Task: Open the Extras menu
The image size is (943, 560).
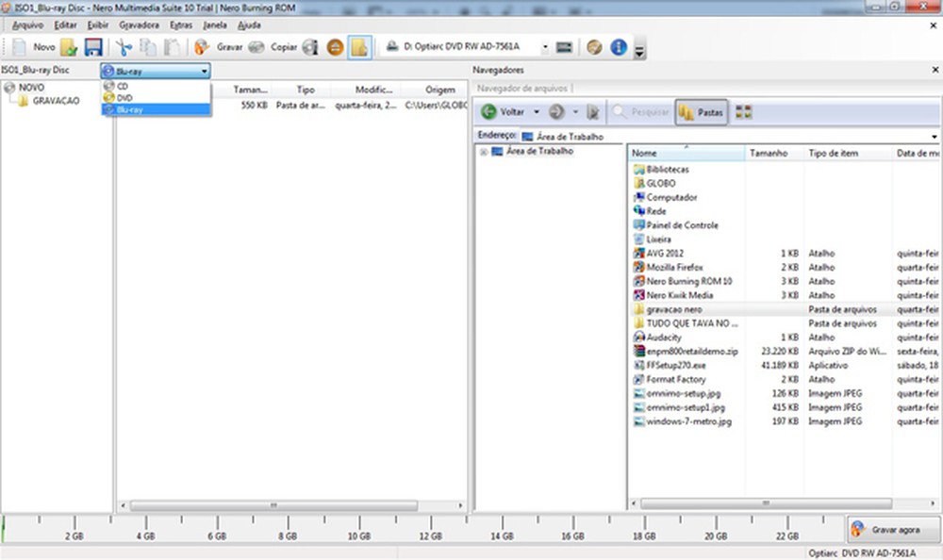Action: click(181, 25)
